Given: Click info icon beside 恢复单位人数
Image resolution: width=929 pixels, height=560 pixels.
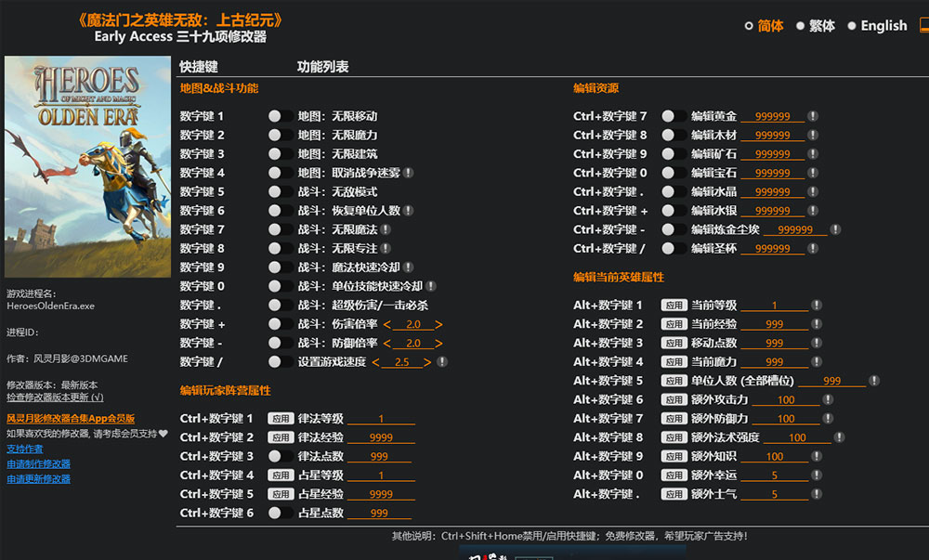Looking at the screenshot, I should (408, 211).
